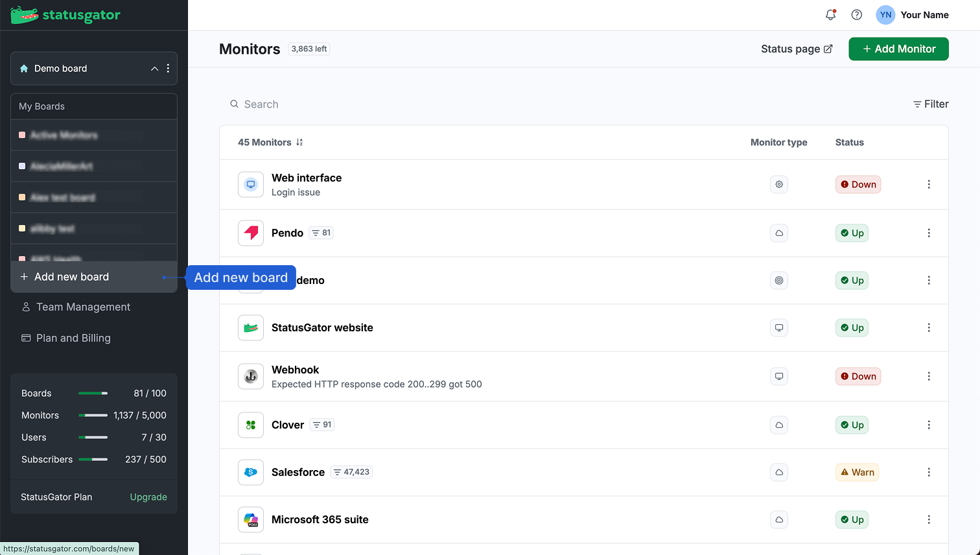
Task: Click the Web interface Down status badge
Action: (858, 184)
